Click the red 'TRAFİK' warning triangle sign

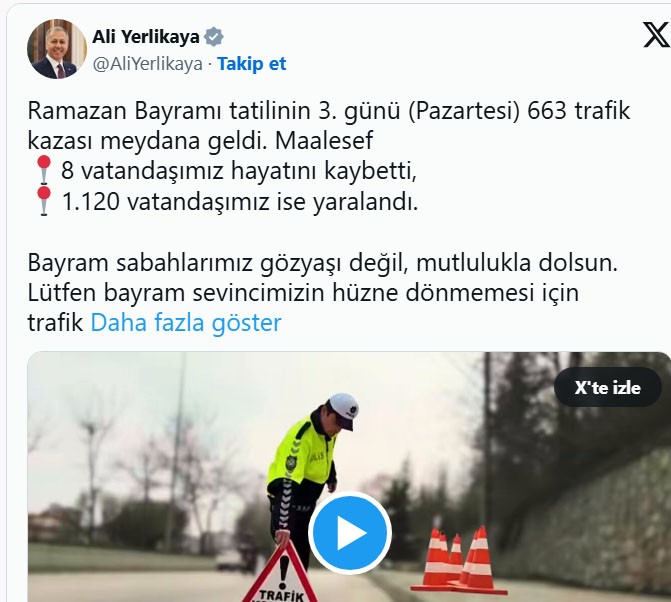click(x=280, y=575)
